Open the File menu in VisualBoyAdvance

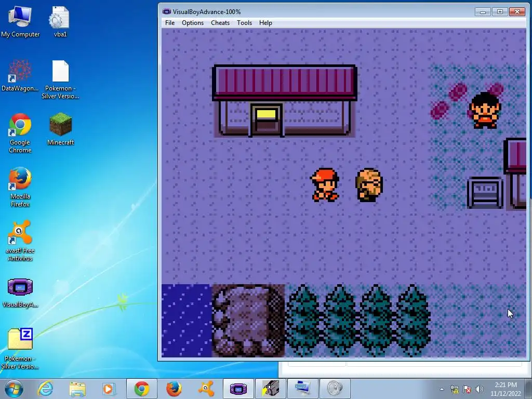point(170,23)
